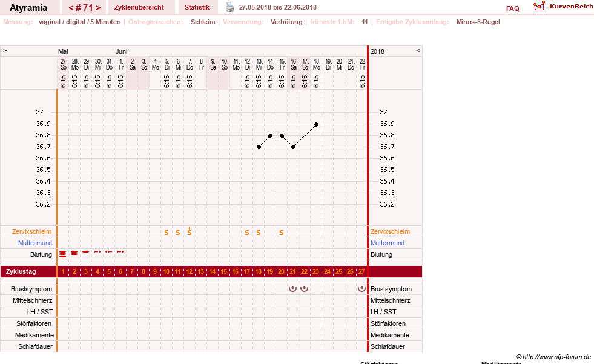594x364 pixels.
Task: Click the left Zervixschleim row label
Action: tap(32, 231)
